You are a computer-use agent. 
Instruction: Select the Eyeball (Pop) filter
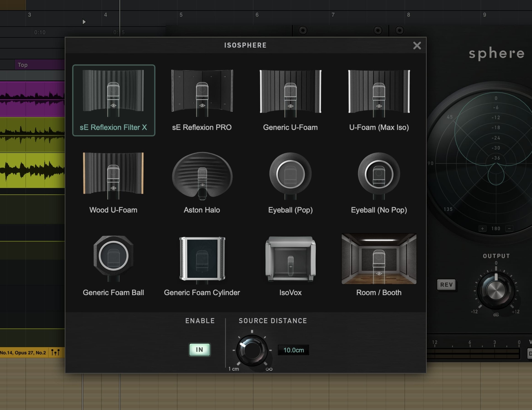[290, 183]
